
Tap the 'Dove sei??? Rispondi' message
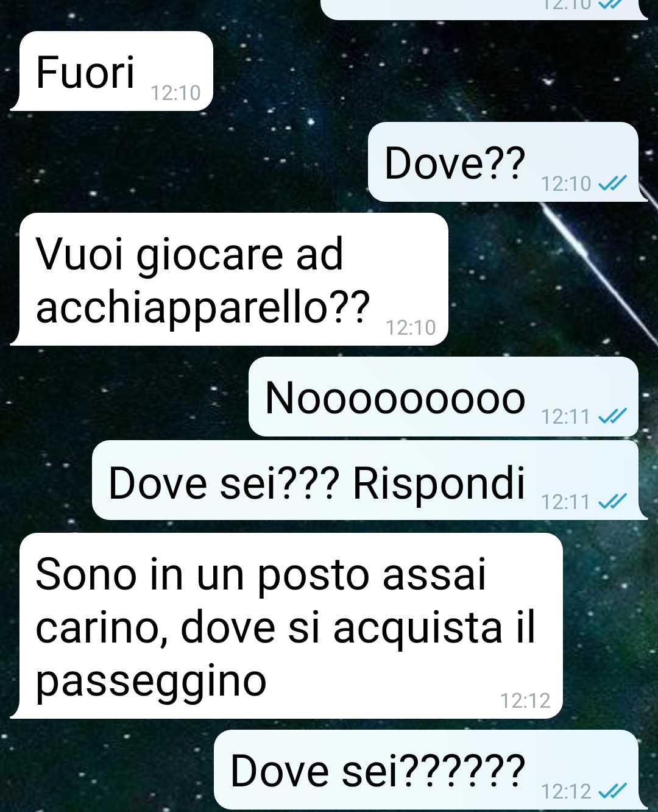(366, 480)
